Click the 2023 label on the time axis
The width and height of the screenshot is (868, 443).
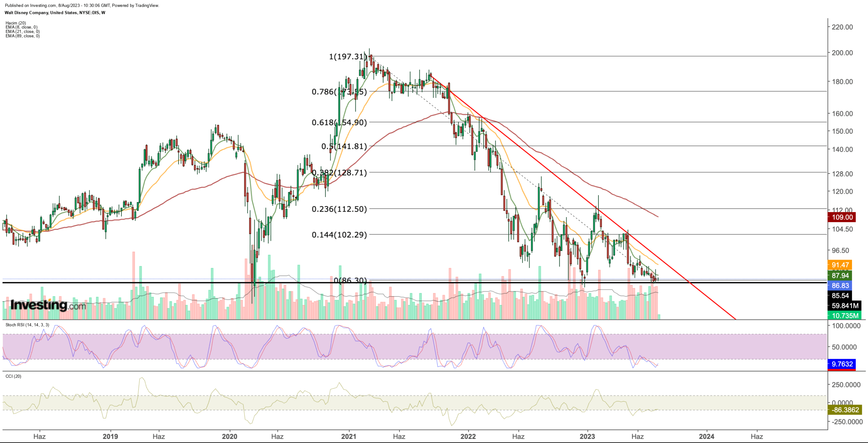(587, 437)
